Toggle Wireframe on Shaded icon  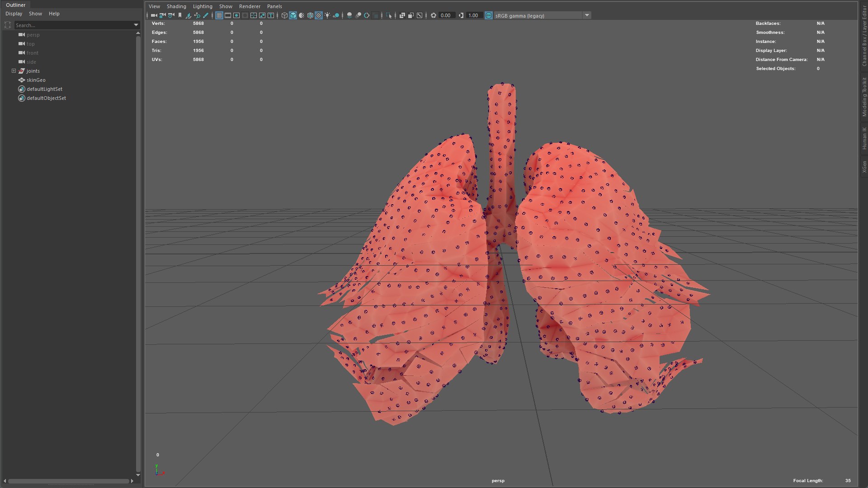pos(310,15)
